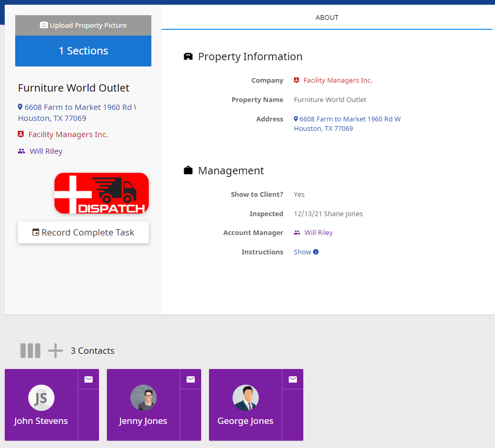
Task: Open the address map link in the sidebar
Action: pos(77,113)
